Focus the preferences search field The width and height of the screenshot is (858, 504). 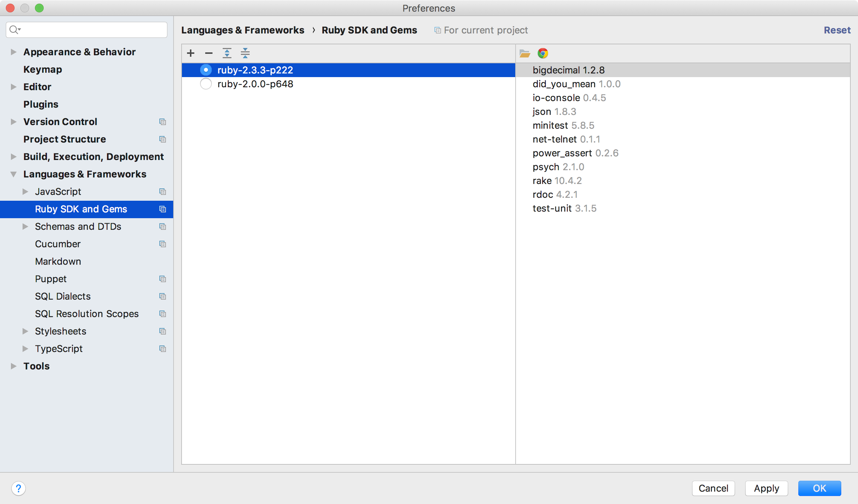pos(87,29)
